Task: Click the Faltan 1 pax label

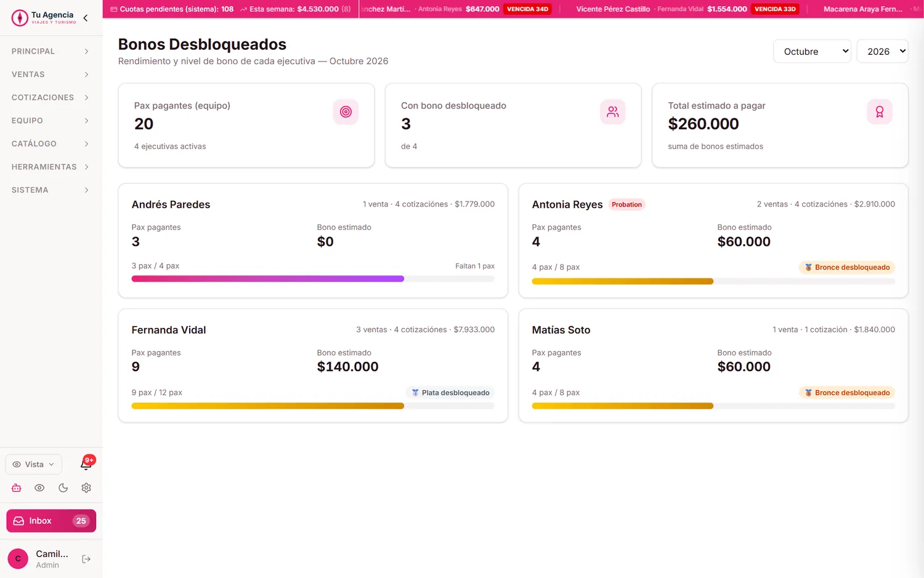Action: pyautogui.click(x=475, y=266)
